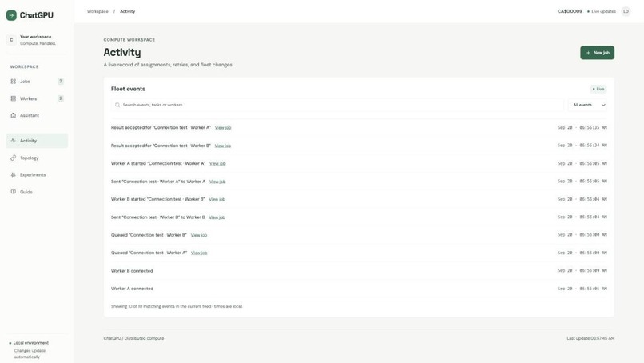Click the workspace C avatar

tap(11, 40)
